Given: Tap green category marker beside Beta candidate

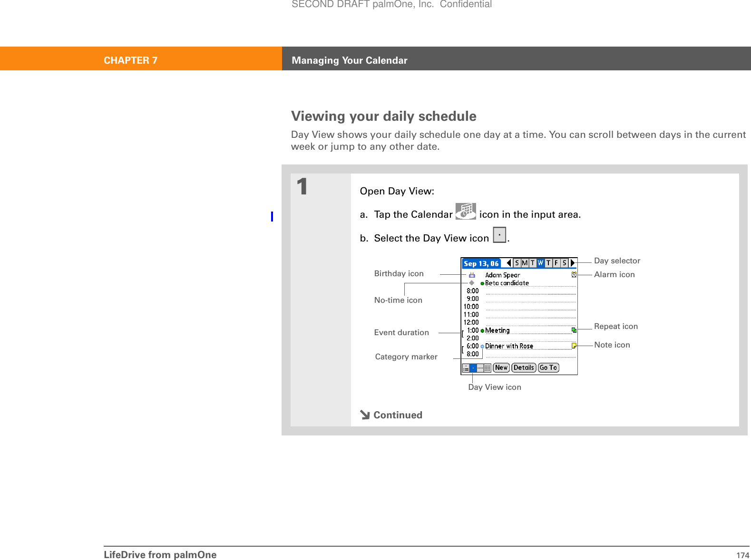Looking at the screenshot, I should point(482,283).
